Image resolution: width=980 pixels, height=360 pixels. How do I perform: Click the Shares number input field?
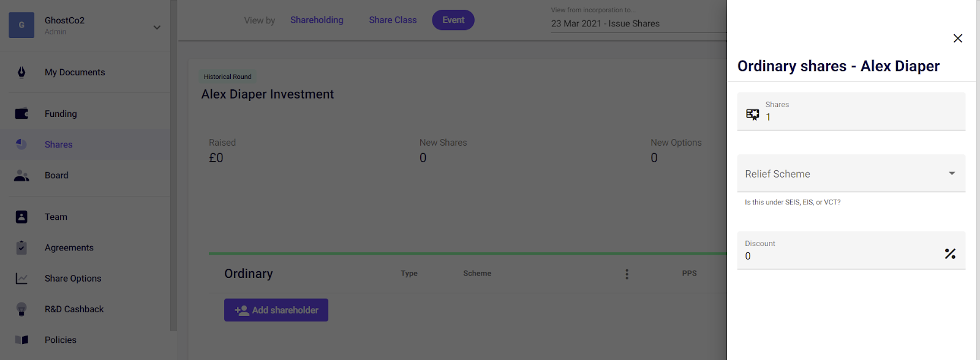(x=858, y=117)
